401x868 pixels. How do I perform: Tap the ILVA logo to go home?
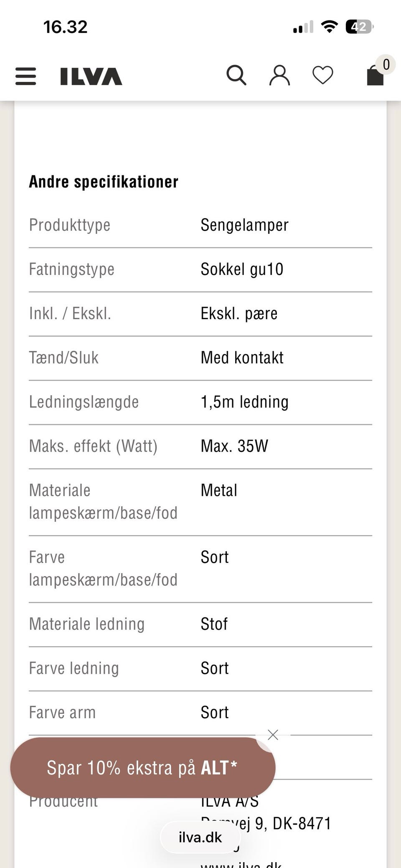(x=91, y=76)
